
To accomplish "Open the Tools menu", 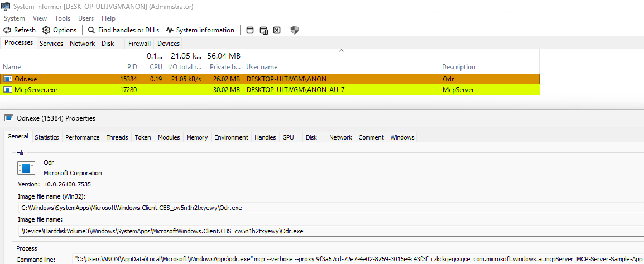I will click(x=63, y=18).
